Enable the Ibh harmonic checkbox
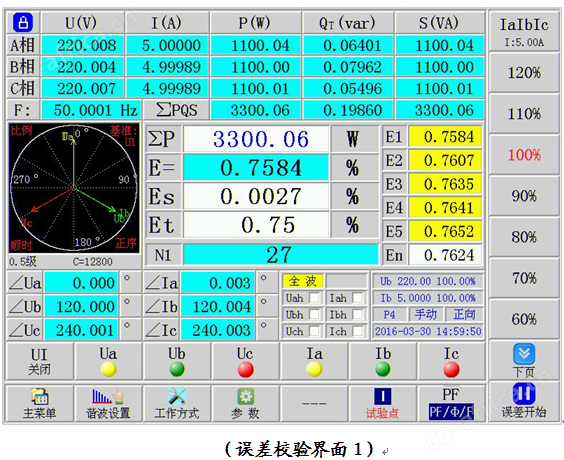 358,315
